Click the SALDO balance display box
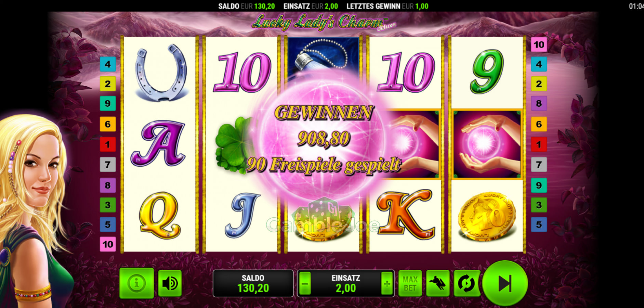644x308 pixels. coord(253,283)
